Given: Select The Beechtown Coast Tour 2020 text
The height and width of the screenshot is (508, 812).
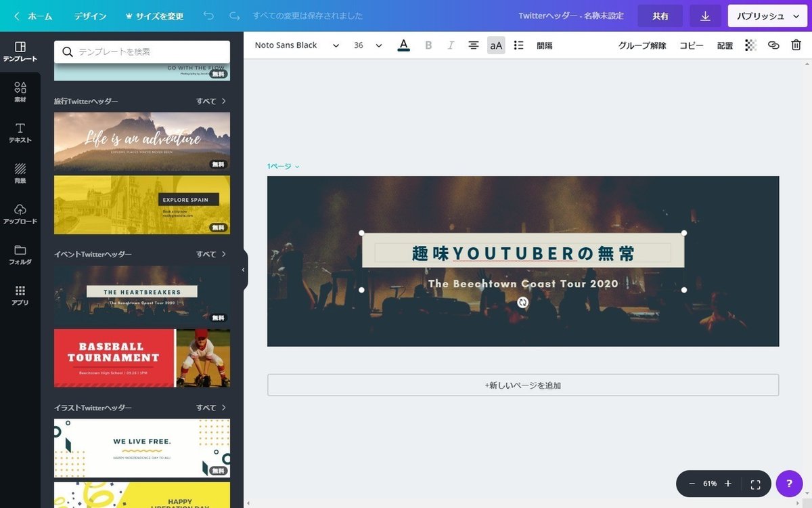Looking at the screenshot, I should coord(523,283).
